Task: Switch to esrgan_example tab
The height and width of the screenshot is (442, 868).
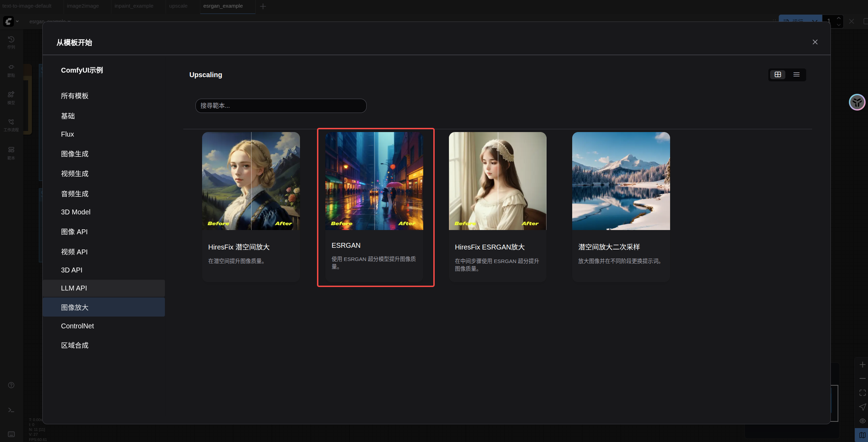Action: pyautogui.click(x=223, y=6)
